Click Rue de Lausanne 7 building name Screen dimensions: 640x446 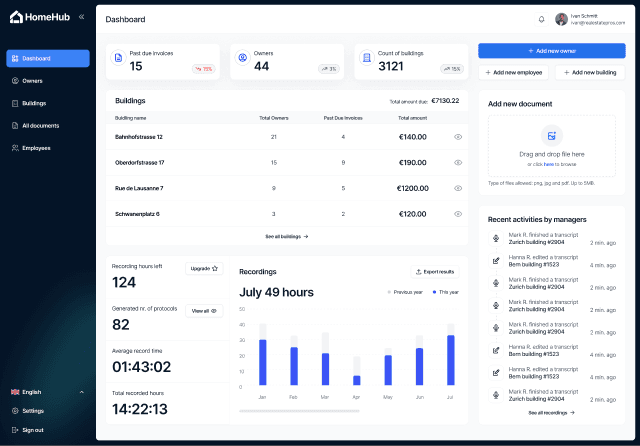139,189
